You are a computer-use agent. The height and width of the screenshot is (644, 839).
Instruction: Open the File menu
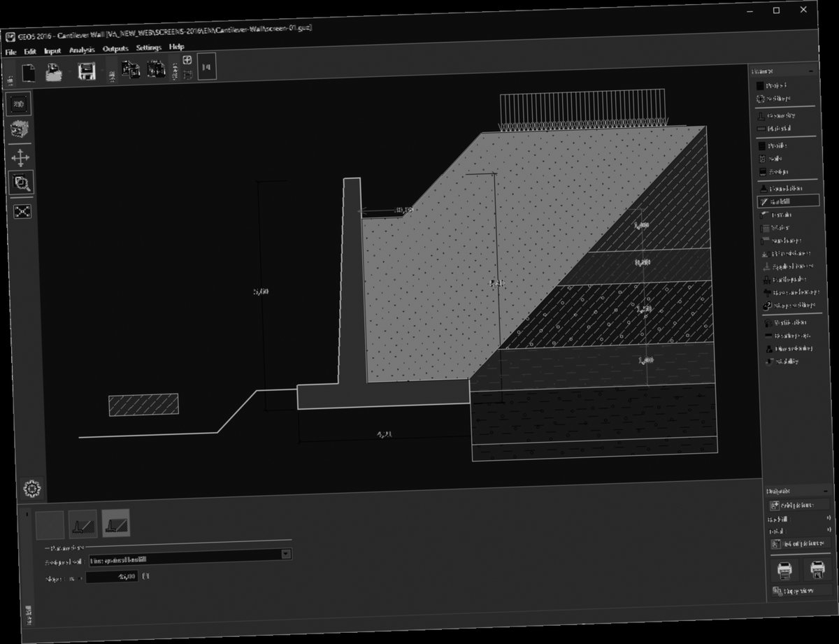10,52
